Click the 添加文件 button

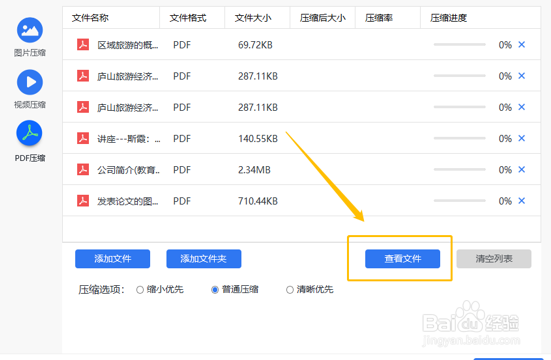click(112, 259)
